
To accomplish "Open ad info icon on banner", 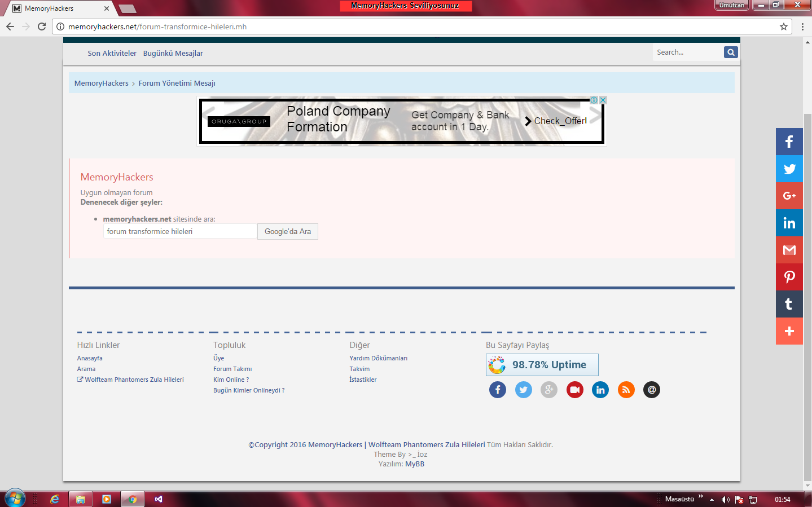I will [594, 100].
